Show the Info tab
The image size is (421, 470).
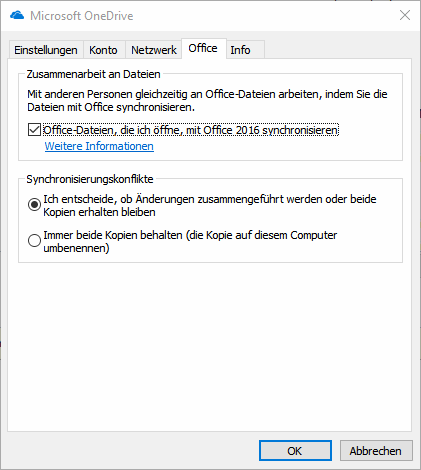pyautogui.click(x=240, y=50)
